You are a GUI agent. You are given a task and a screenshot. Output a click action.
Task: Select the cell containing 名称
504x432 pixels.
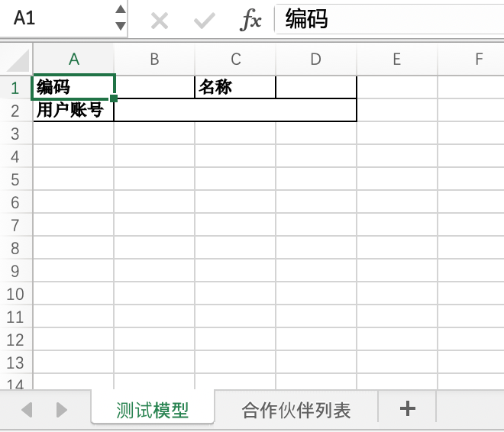(235, 88)
